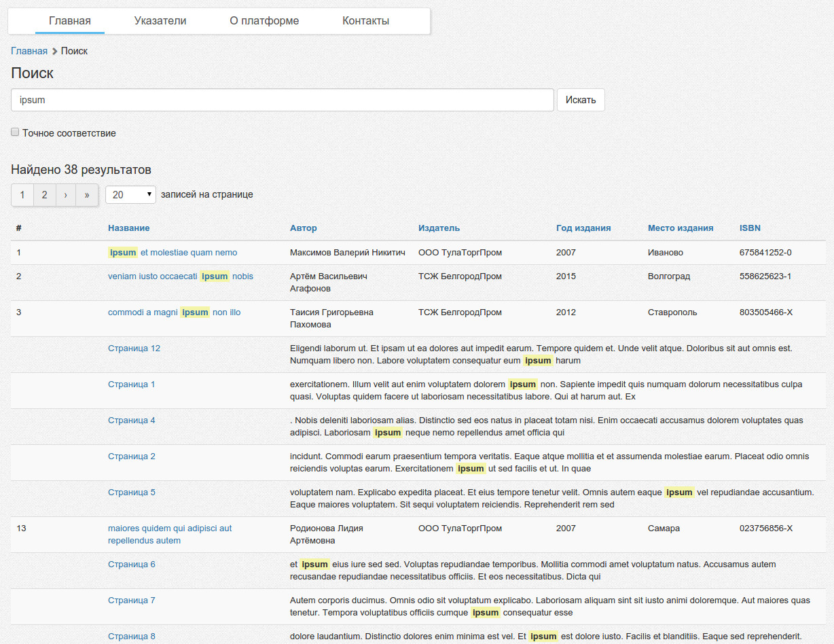This screenshot has height=644, width=834.
Task: Jump to last page with » arrow
Action: [87, 195]
